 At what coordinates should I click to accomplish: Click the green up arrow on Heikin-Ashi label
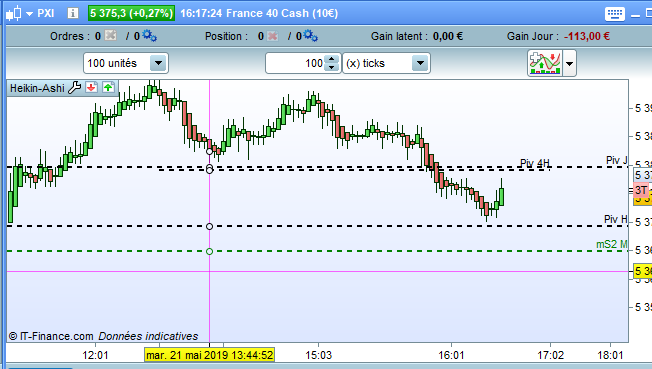coord(108,88)
